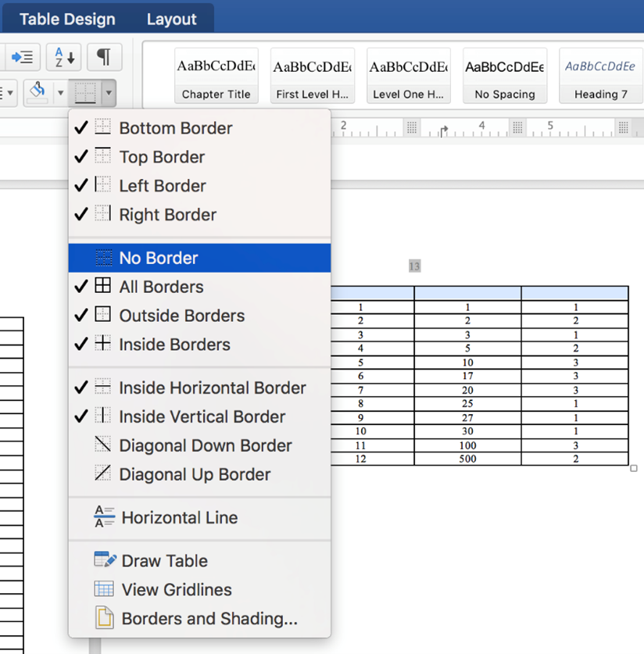Toggle Show paragraph marks icon
This screenshot has height=654, width=644.
[104, 57]
